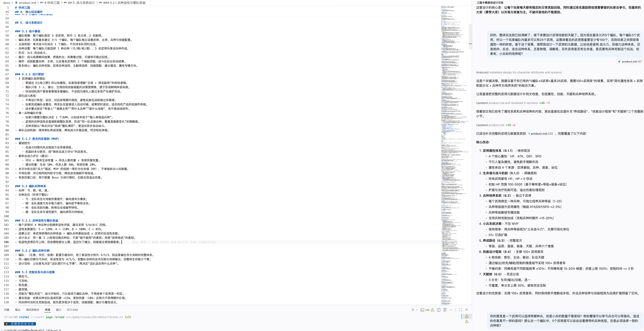Viewport: 644px width, 331px height.
Task: Open the '# 休闲三国' breadcrumb symbol list
Action: (52, 3)
